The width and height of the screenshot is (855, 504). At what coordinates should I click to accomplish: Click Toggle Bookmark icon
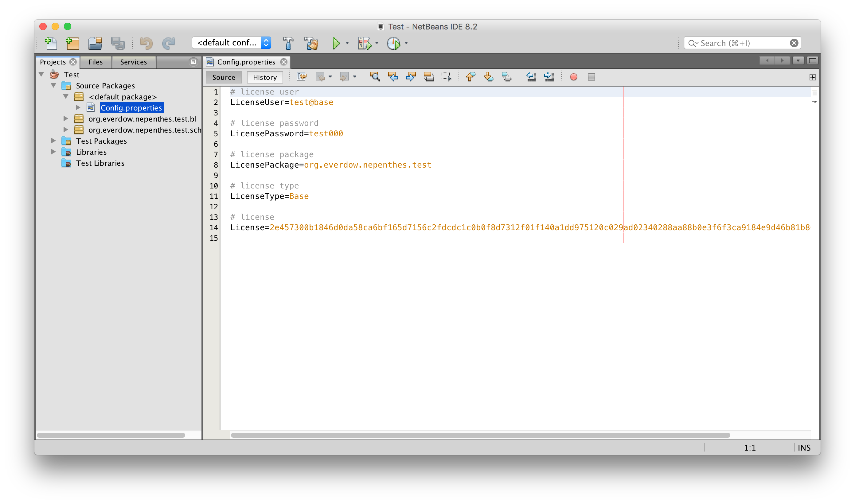(x=507, y=77)
